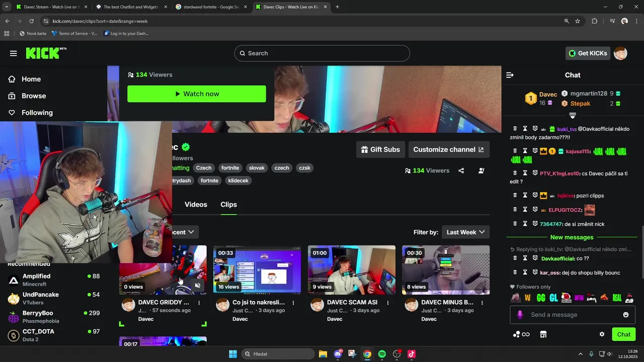Open Chrome extensions puzzle icon
Viewport: 644px width, 362px height.
tap(595, 21)
